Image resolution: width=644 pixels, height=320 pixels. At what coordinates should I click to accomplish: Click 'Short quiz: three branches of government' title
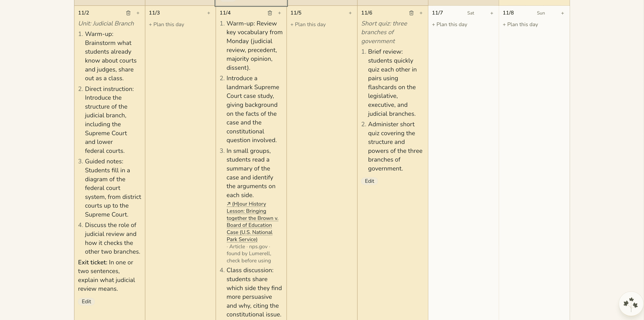coord(384,32)
